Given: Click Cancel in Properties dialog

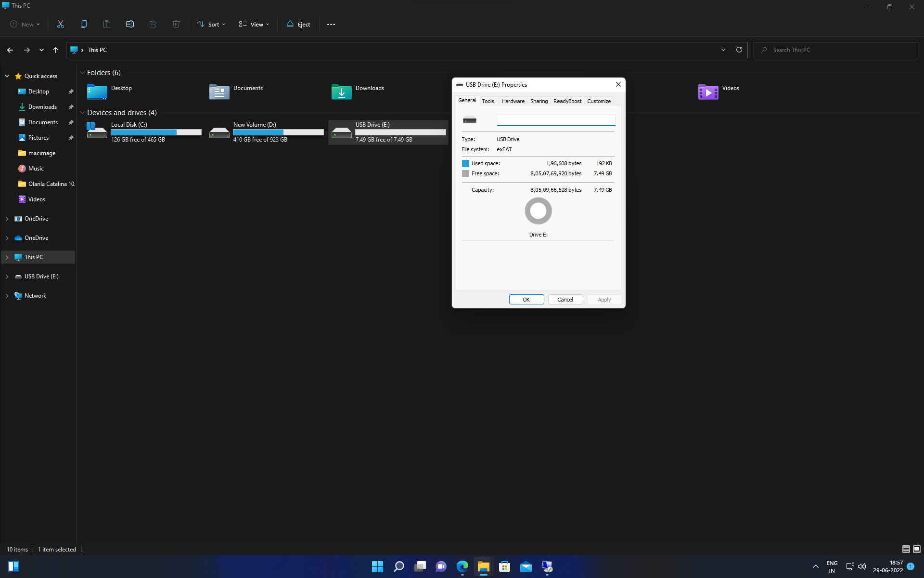Looking at the screenshot, I should [565, 300].
